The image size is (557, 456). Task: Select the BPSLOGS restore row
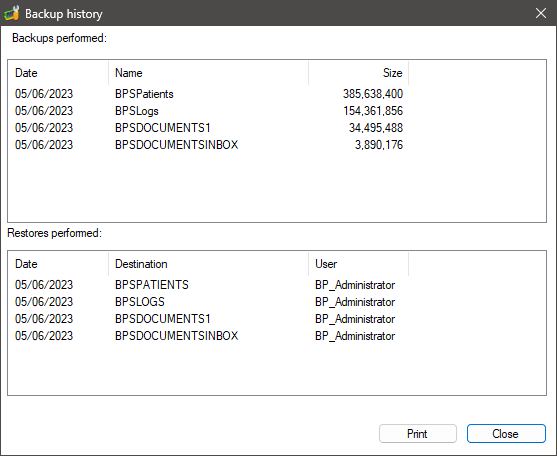click(209, 302)
